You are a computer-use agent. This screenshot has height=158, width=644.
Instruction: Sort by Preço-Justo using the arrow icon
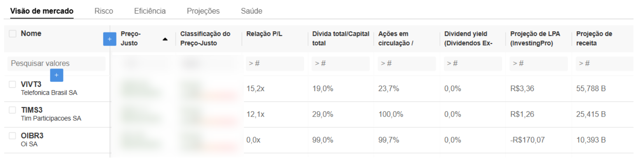[165, 39]
